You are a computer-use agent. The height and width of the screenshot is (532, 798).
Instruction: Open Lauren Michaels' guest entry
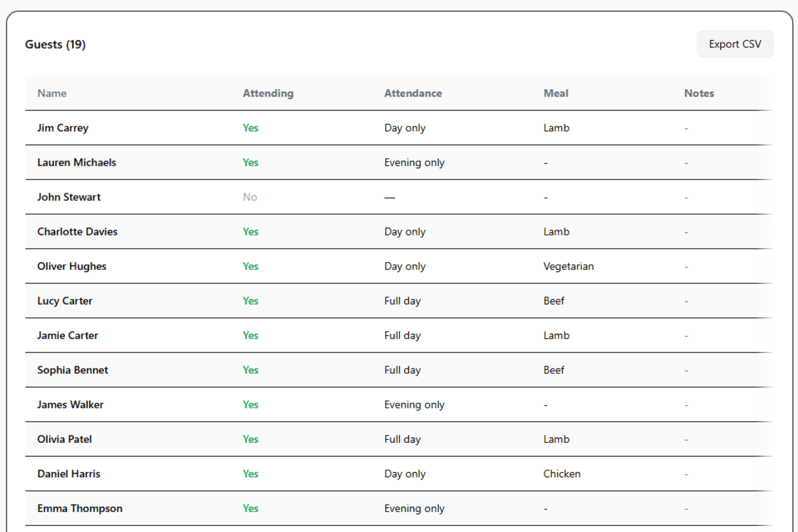click(x=77, y=162)
